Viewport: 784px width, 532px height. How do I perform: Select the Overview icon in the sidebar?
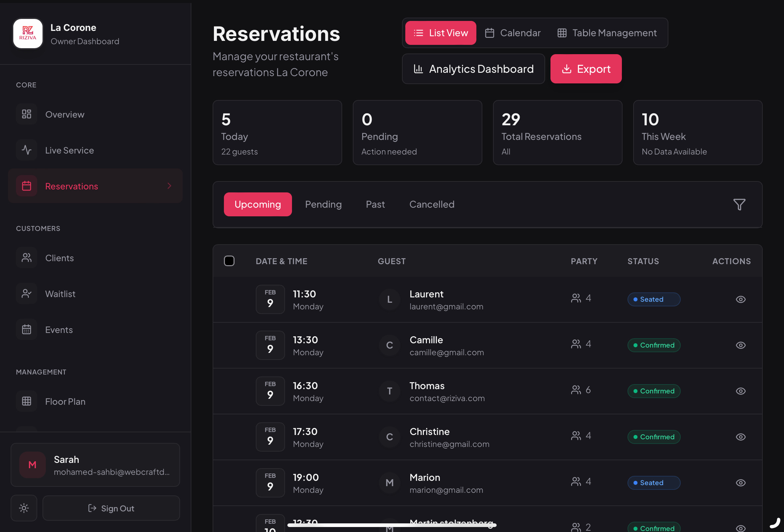pyautogui.click(x=26, y=114)
